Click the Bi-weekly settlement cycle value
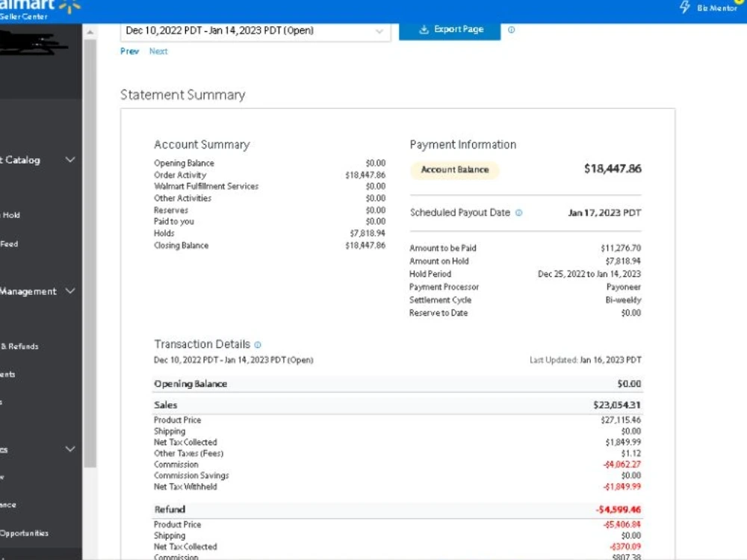Image resolution: width=747 pixels, height=560 pixels. (623, 300)
